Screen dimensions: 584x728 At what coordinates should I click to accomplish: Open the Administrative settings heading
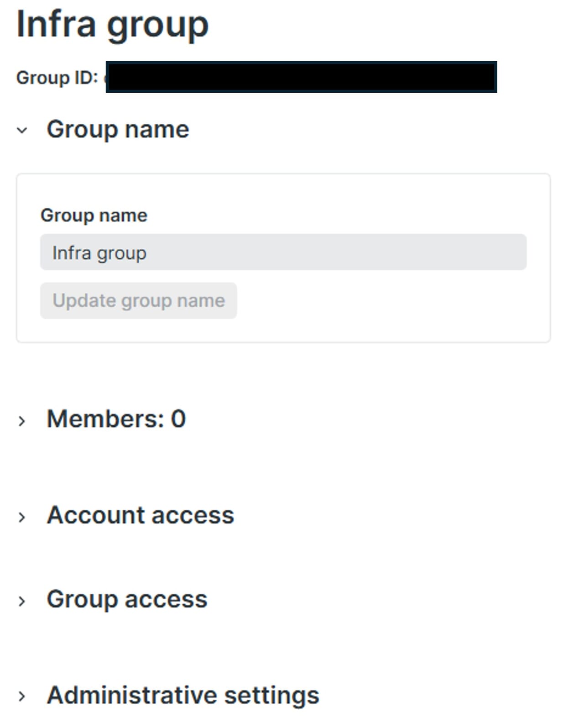(183, 695)
